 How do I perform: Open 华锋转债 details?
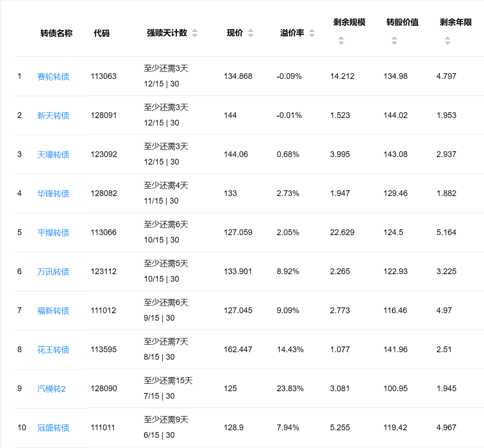[53, 194]
